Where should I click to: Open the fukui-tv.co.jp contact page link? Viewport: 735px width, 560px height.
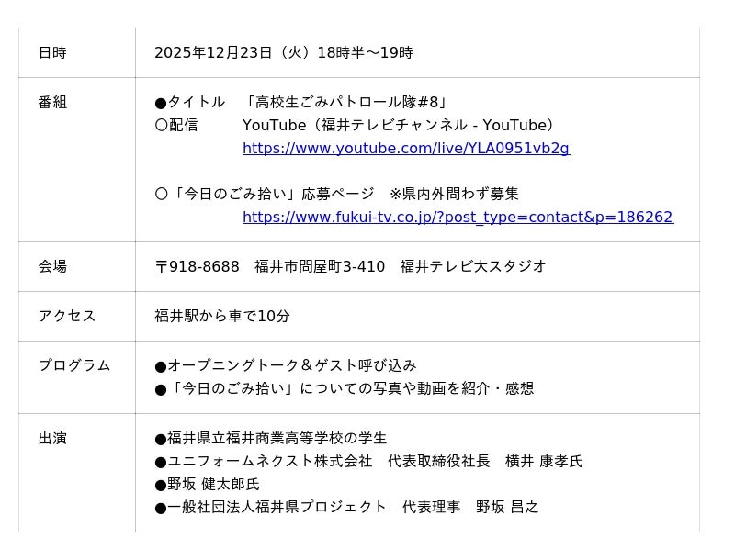tap(458, 218)
